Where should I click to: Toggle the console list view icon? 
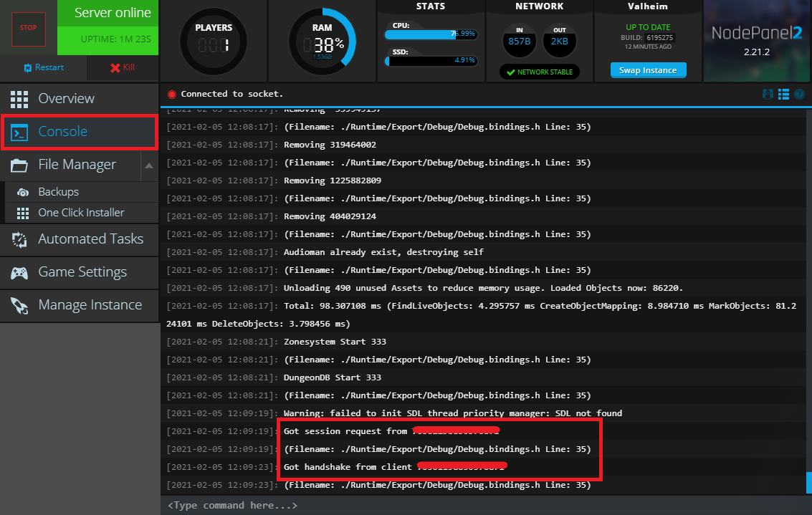[784, 94]
